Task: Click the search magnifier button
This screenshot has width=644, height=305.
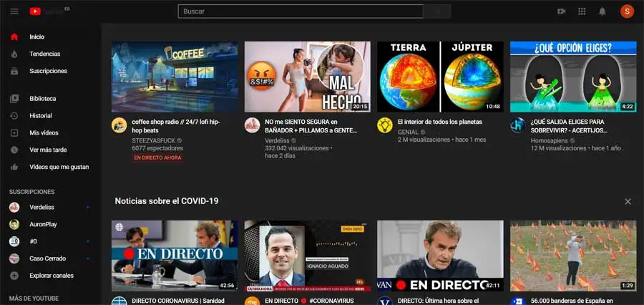Action: coord(437,11)
